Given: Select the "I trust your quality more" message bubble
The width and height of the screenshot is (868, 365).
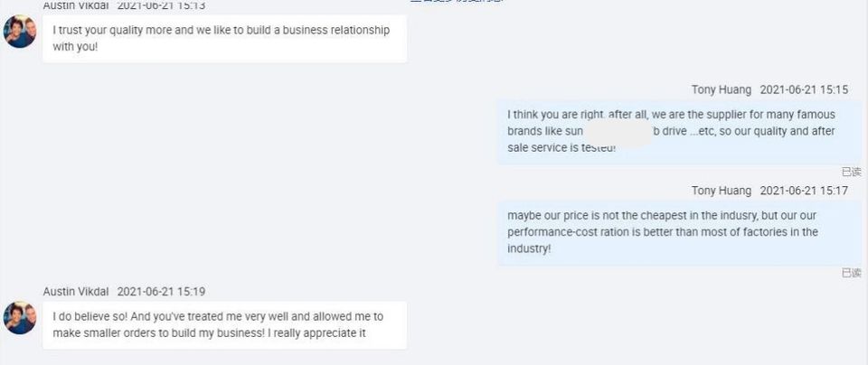Looking at the screenshot, I should tap(224, 39).
